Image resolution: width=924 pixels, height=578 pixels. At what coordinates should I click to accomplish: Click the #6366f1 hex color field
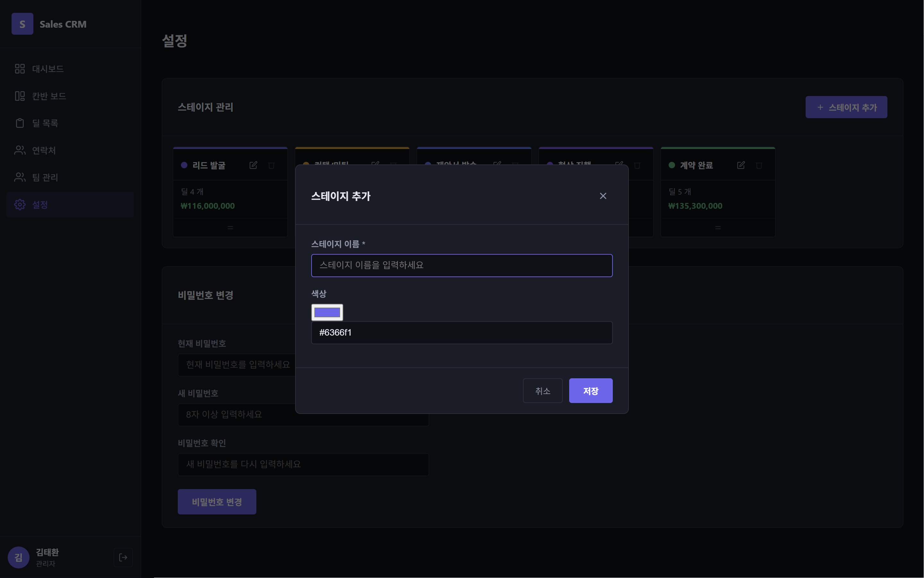462,333
